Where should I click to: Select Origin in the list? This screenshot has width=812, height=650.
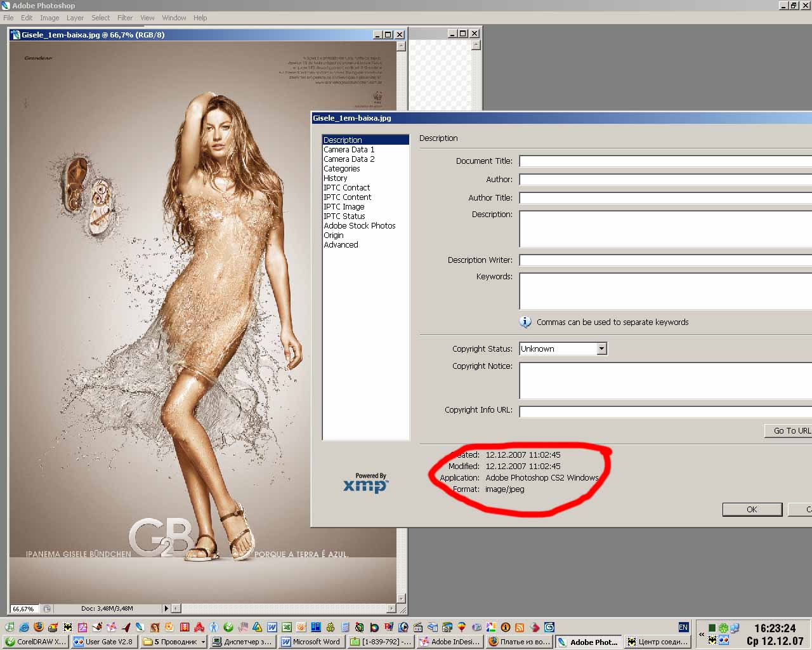[x=365, y=235]
